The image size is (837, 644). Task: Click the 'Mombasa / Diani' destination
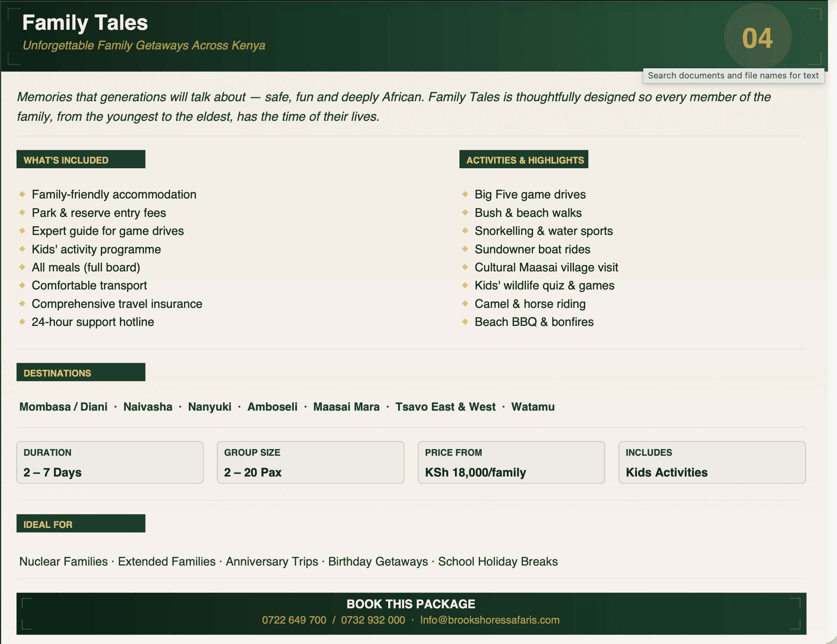click(x=64, y=407)
